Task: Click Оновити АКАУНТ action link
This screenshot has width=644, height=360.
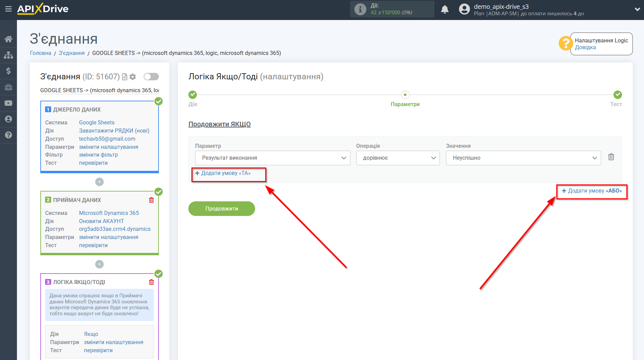Action: [x=101, y=221]
